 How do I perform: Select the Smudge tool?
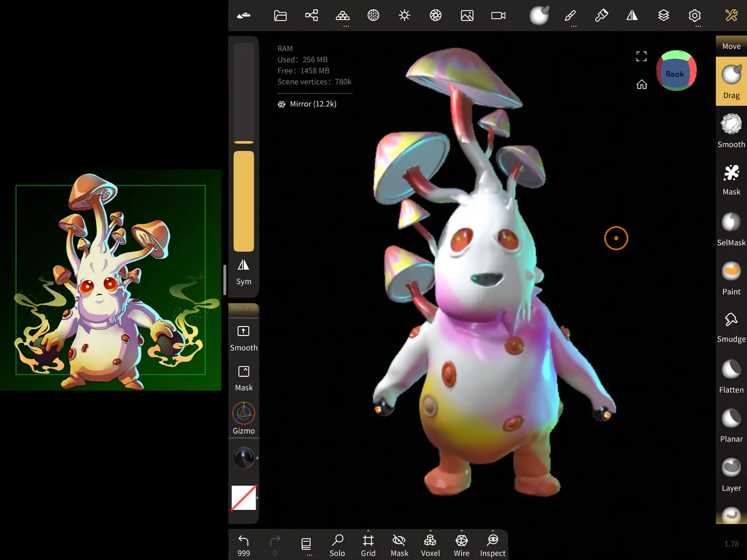coord(731,327)
